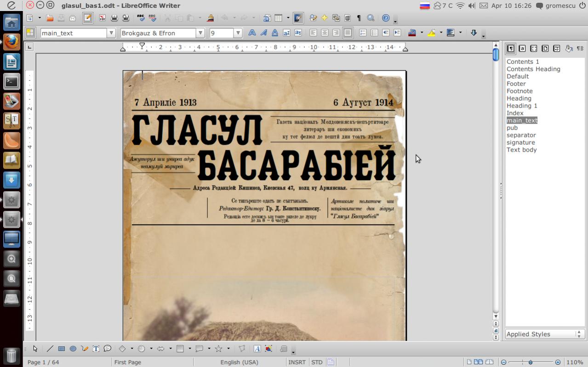
Task: Run the Spelling and Grammar check
Action: (141, 18)
